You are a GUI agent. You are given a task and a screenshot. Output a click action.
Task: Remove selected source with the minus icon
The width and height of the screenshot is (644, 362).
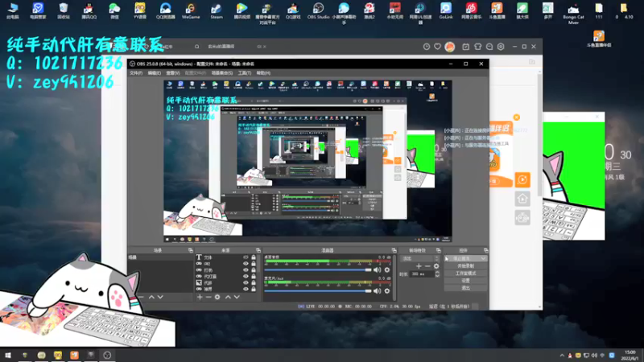(x=208, y=297)
